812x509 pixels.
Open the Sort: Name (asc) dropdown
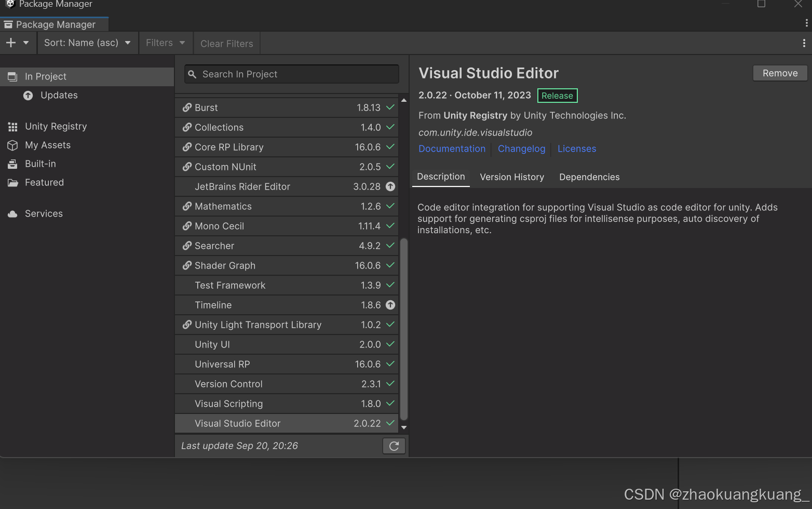click(87, 43)
